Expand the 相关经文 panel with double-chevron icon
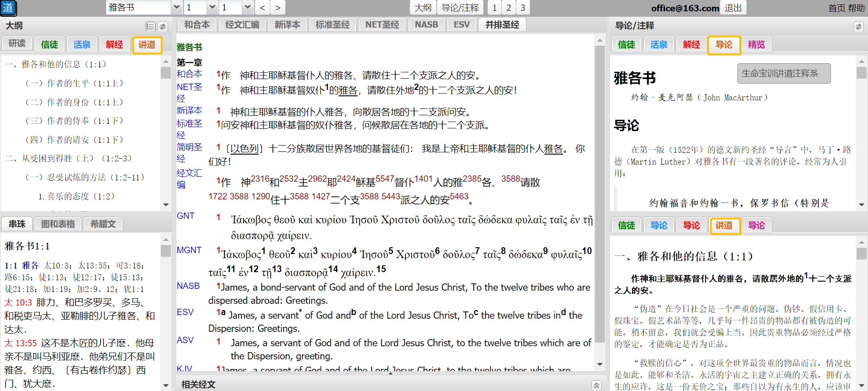The width and height of the screenshot is (868, 391). click(597, 385)
